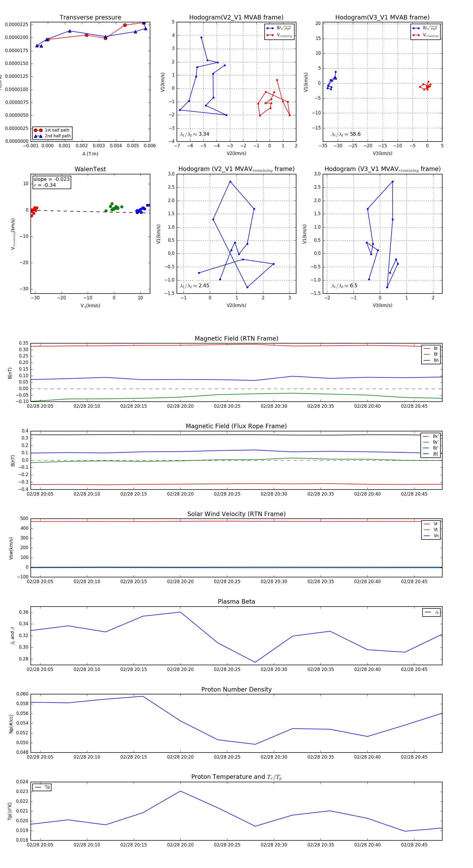This screenshot has width=473, height=868.
Task: Click the 'Tp(10^6K)' axis label
Action: [10, 811]
